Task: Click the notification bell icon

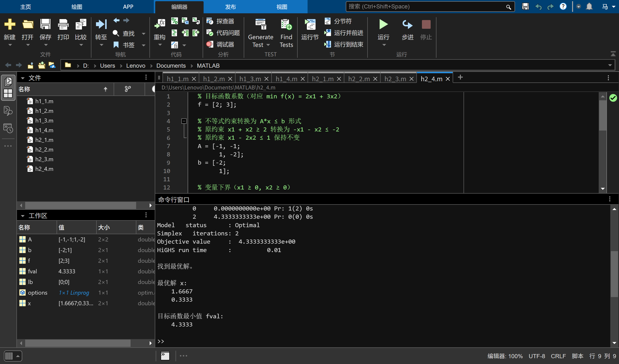Action: (x=589, y=6)
